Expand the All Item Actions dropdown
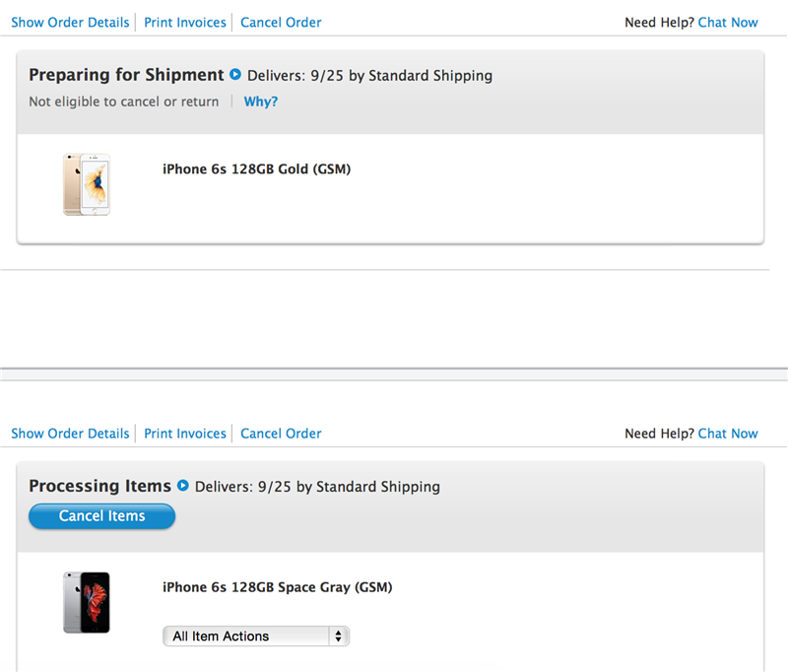Viewport: 788px width, 672px height. pyautogui.click(x=255, y=637)
